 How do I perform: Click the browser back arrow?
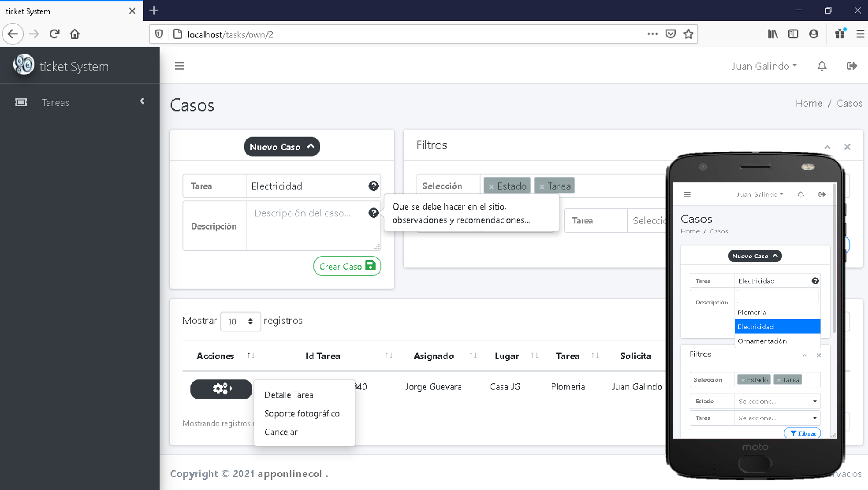(13, 34)
